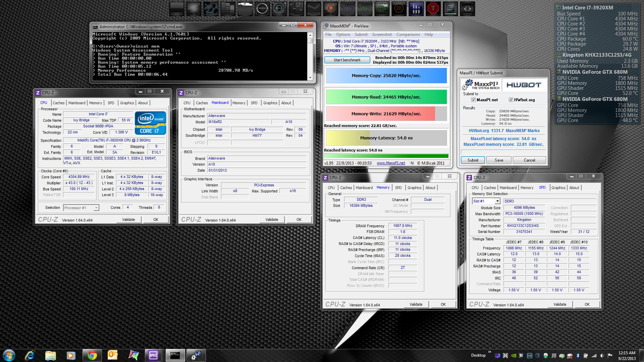Open the Steam icon in the top dock
This screenshot has width=644, height=362.
[x=314, y=9]
